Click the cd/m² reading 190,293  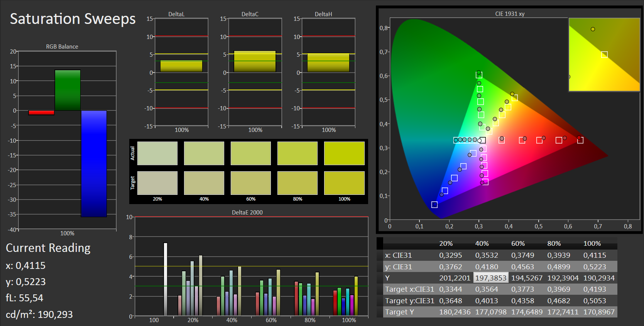39,314
